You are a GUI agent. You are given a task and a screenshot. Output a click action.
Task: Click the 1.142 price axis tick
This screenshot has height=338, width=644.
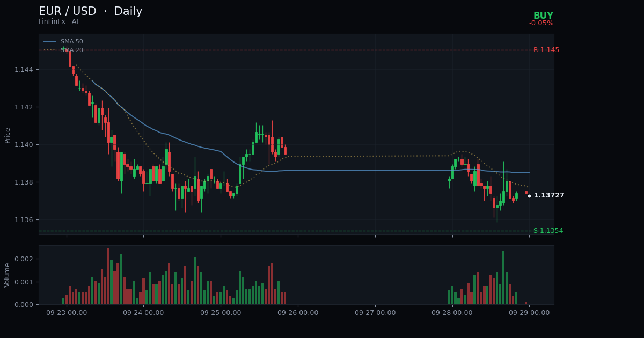point(24,107)
